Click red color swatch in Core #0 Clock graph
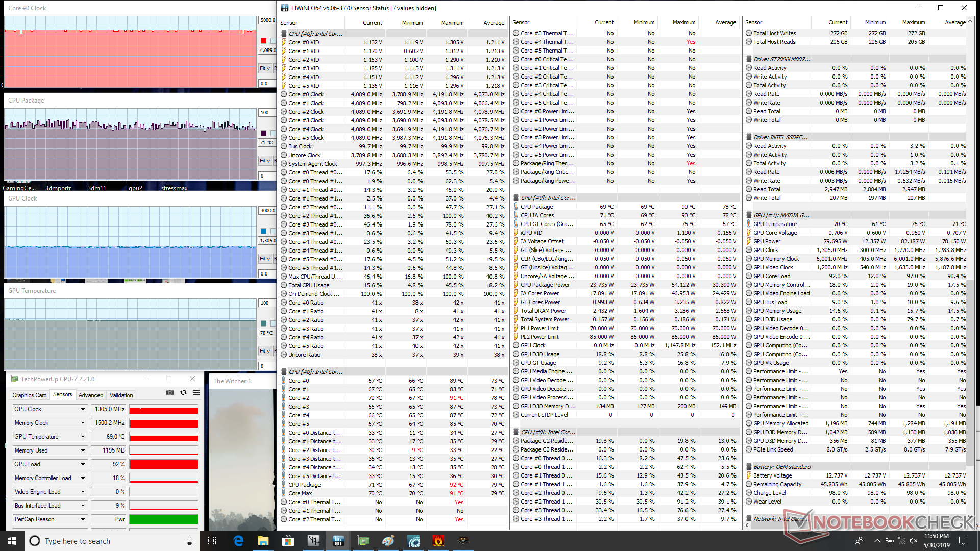Image resolution: width=980 pixels, height=551 pixels. (263, 41)
